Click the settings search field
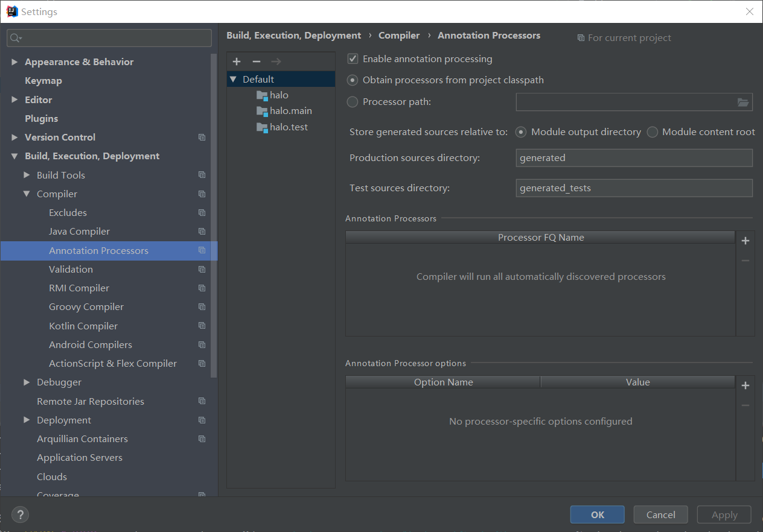Viewport: 763px width, 532px height. coord(109,38)
